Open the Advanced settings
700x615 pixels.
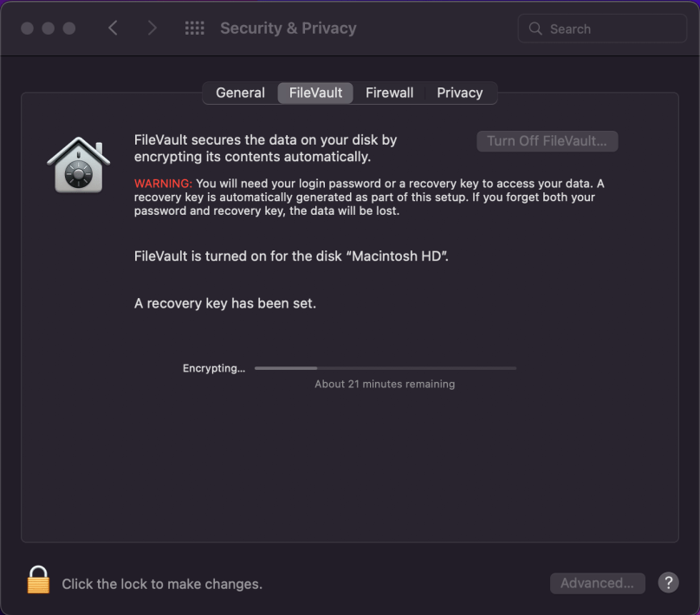[597, 583]
